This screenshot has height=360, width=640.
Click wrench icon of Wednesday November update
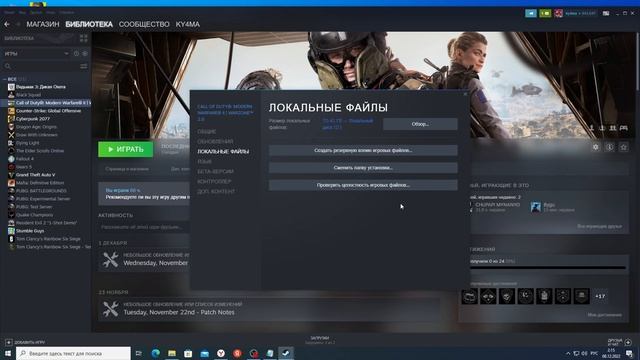[x=110, y=260]
